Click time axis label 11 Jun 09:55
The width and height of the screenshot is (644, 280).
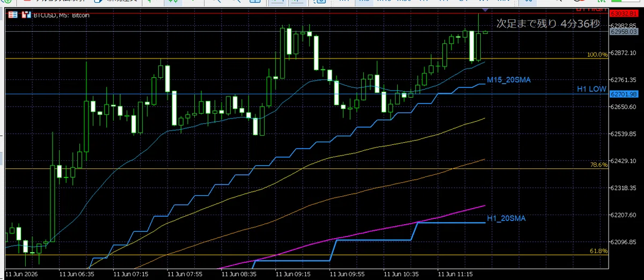(x=346, y=274)
